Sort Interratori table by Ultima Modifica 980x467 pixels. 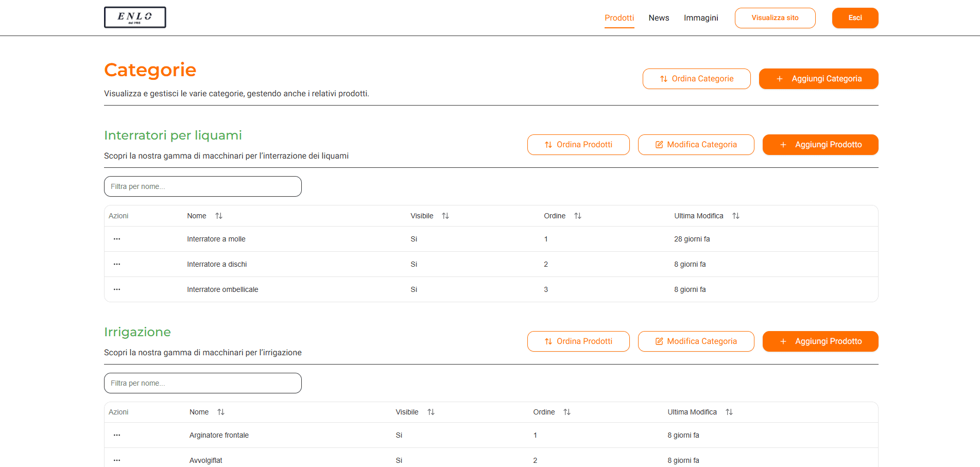coord(736,216)
